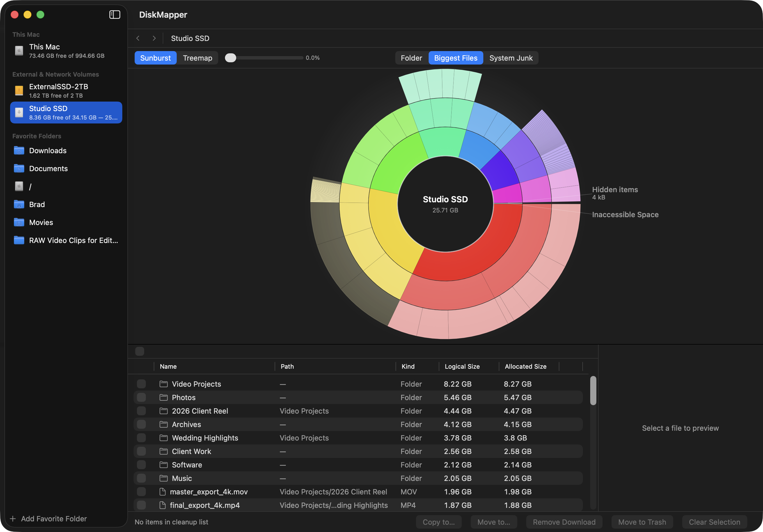Switch to Treemap view
The width and height of the screenshot is (763, 532).
point(197,58)
